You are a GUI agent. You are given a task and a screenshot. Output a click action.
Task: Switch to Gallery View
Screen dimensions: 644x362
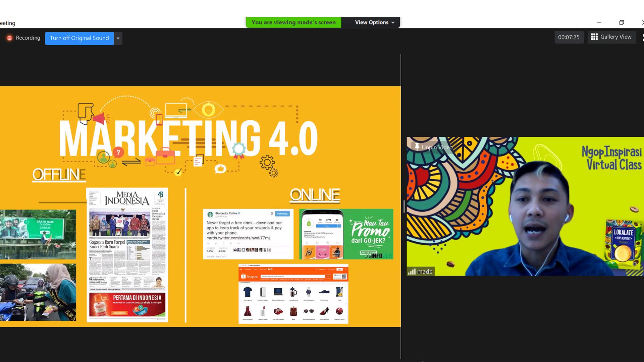[611, 37]
